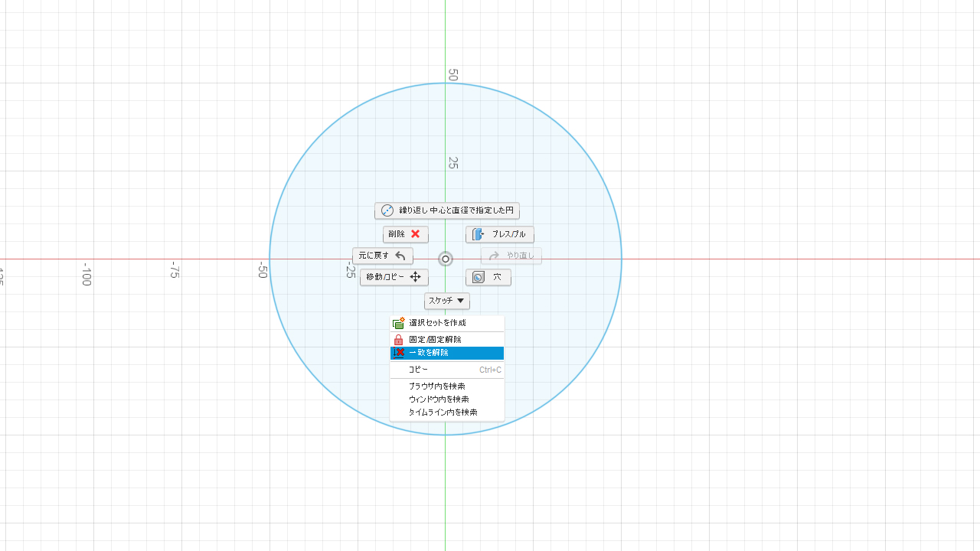Click the red horizontal axis line
Screen dimensions: 980x551
click(766, 259)
